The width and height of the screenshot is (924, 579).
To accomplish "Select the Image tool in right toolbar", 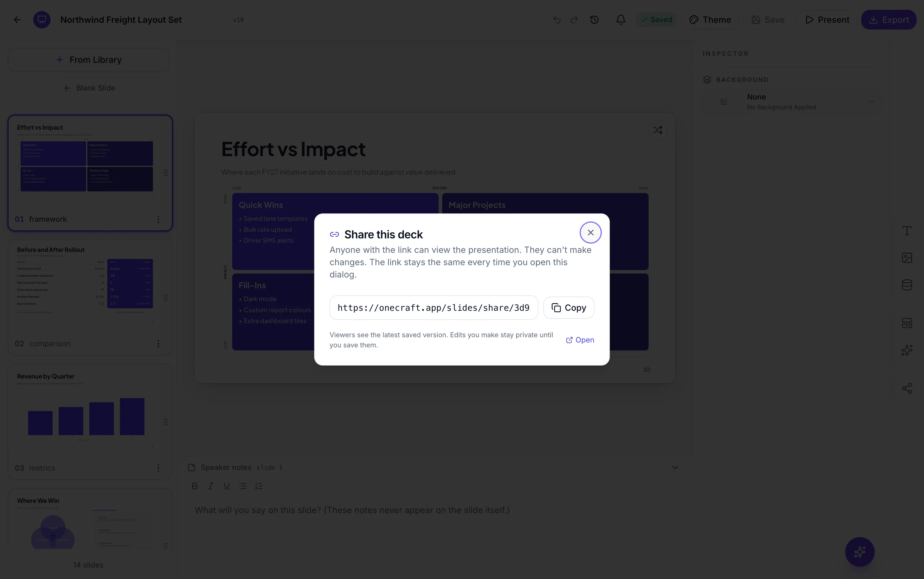I will (907, 258).
